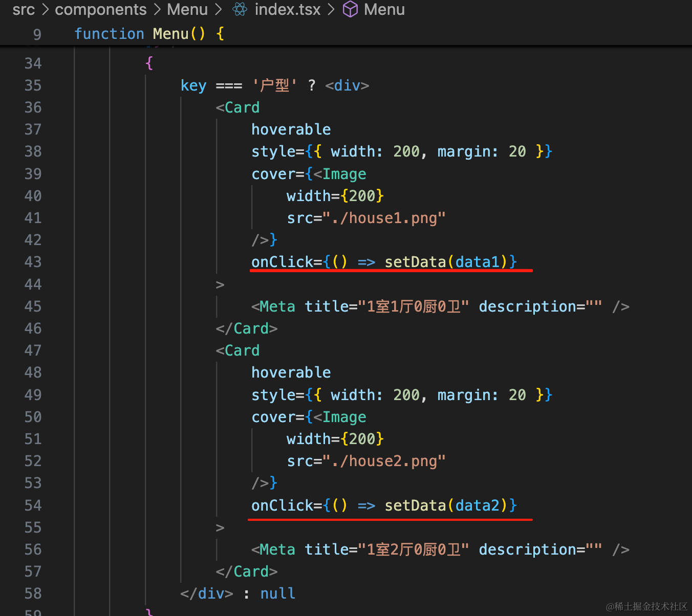Click line number 54 in gutter

click(x=33, y=505)
